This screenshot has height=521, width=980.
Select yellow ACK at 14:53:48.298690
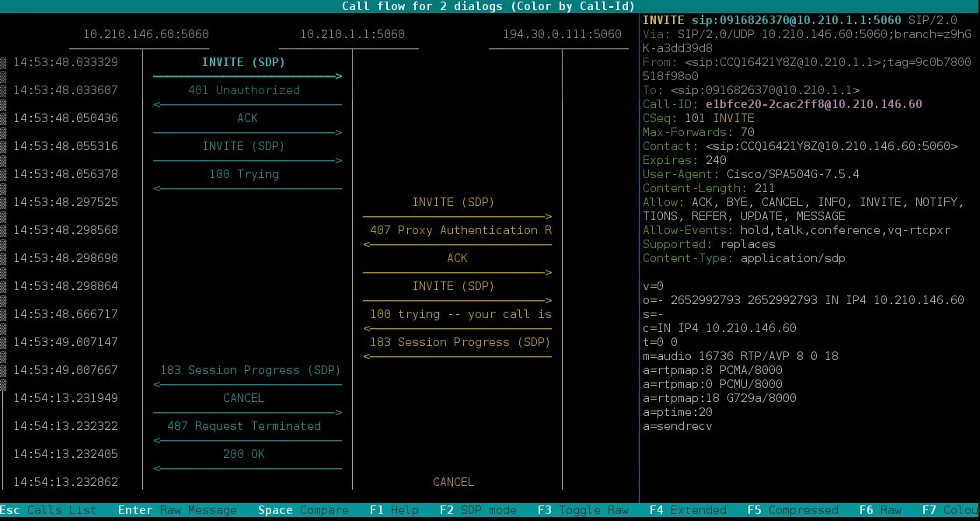457,258
